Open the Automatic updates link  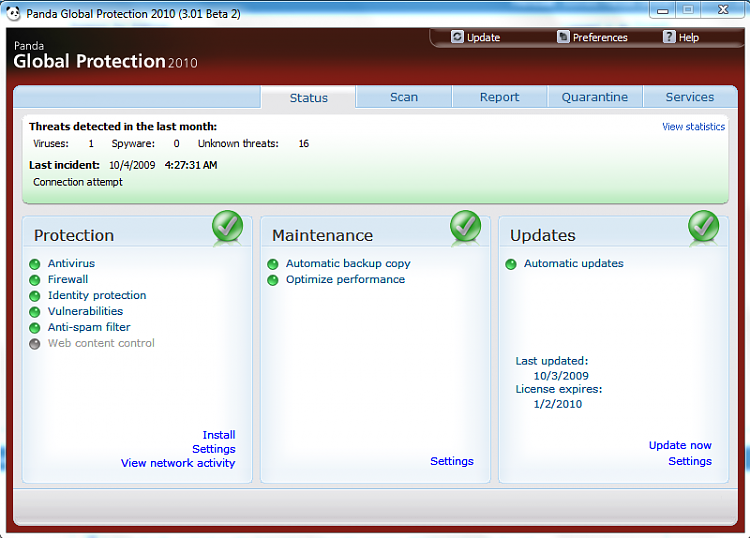click(574, 264)
